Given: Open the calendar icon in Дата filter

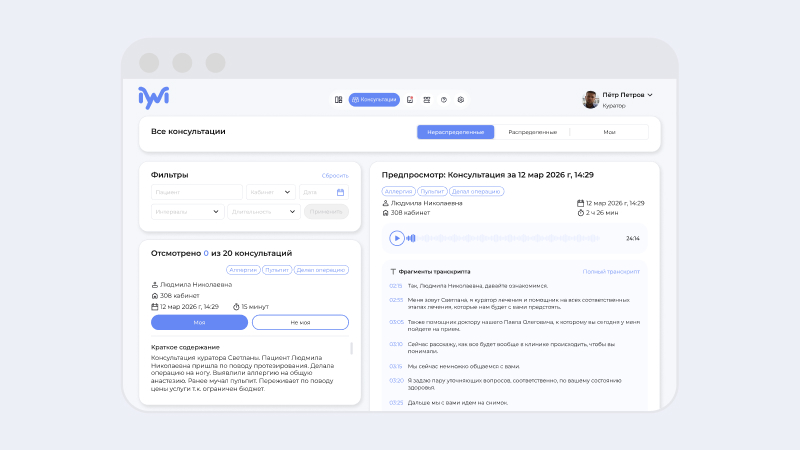Looking at the screenshot, I should (340, 192).
